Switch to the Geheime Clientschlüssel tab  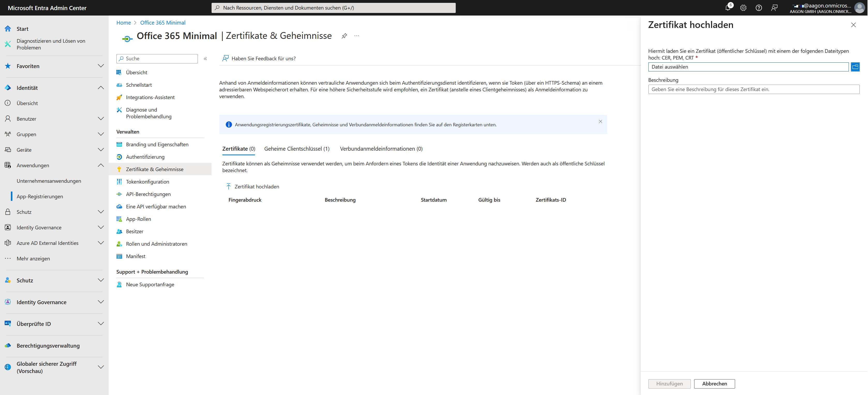[x=297, y=149]
